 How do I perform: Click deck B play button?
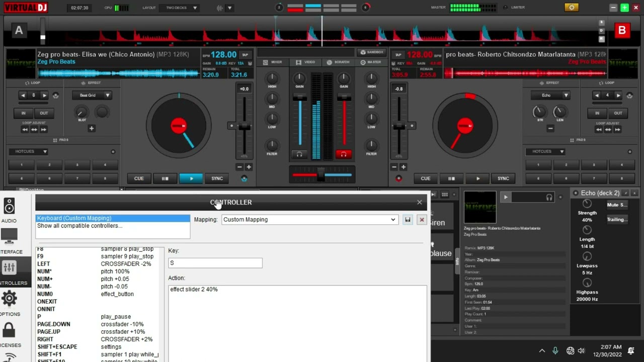(477, 178)
